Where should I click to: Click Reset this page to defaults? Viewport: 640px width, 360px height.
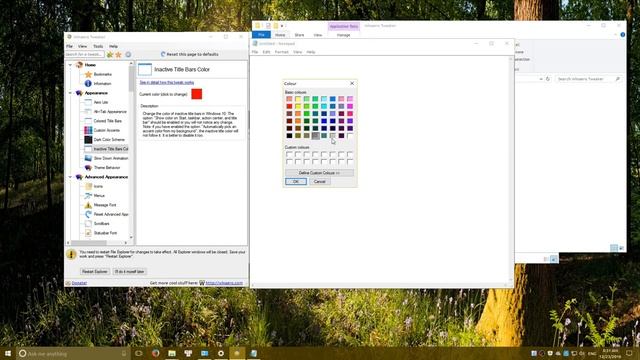[190, 54]
